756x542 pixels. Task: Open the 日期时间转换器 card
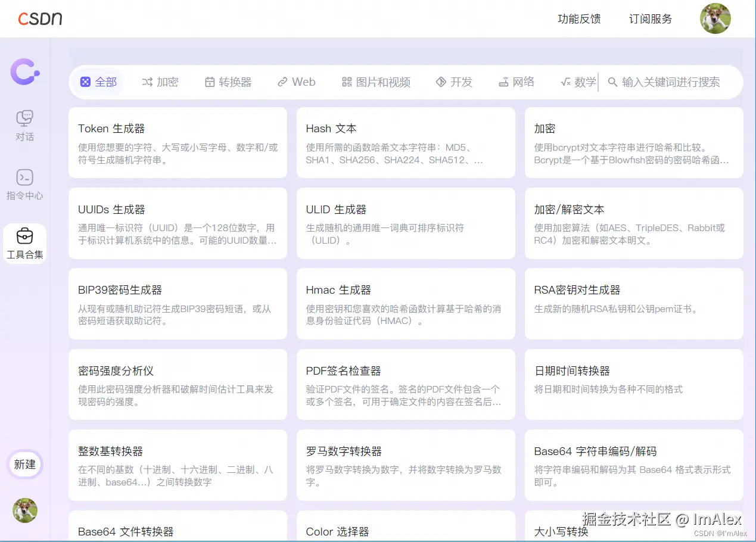pos(634,385)
